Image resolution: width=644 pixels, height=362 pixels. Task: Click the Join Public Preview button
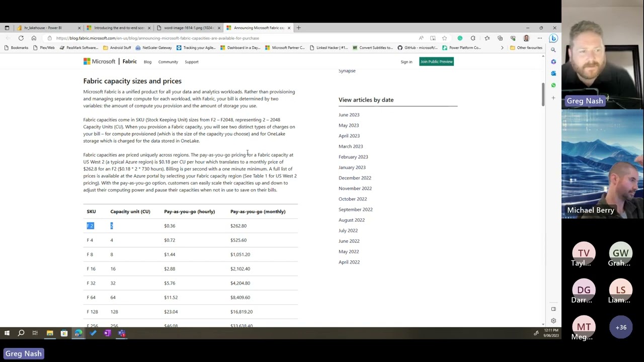(x=437, y=61)
